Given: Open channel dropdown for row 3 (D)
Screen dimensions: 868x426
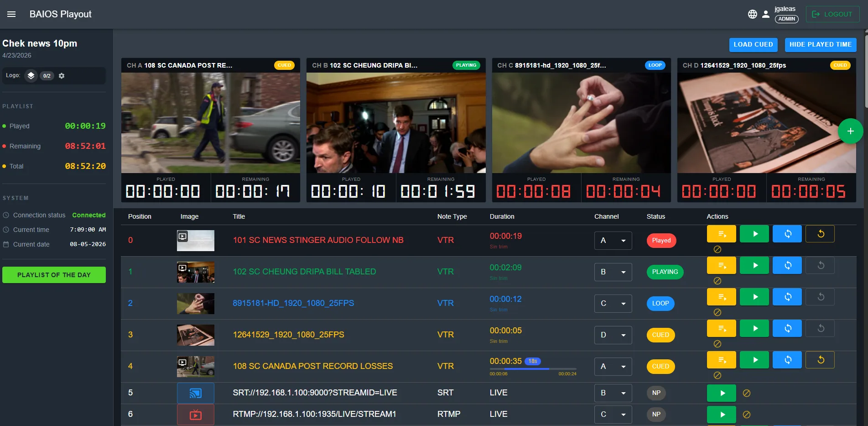Looking at the screenshot, I should pyautogui.click(x=613, y=335).
